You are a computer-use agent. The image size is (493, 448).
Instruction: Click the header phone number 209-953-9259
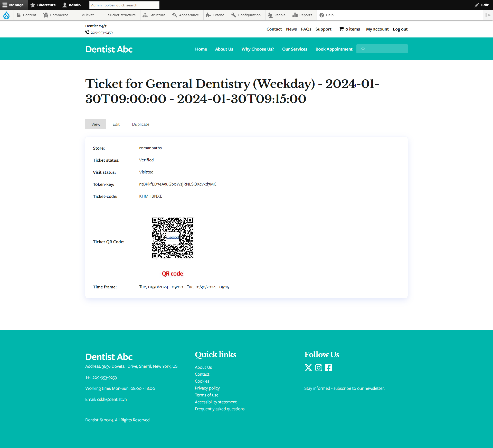pyautogui.click(x=102, y=33)
